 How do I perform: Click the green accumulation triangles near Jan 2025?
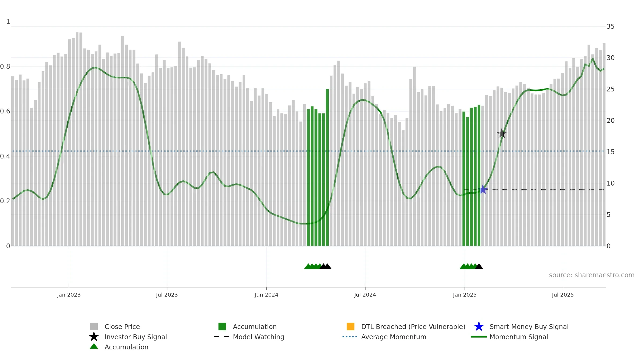[468, 266]
